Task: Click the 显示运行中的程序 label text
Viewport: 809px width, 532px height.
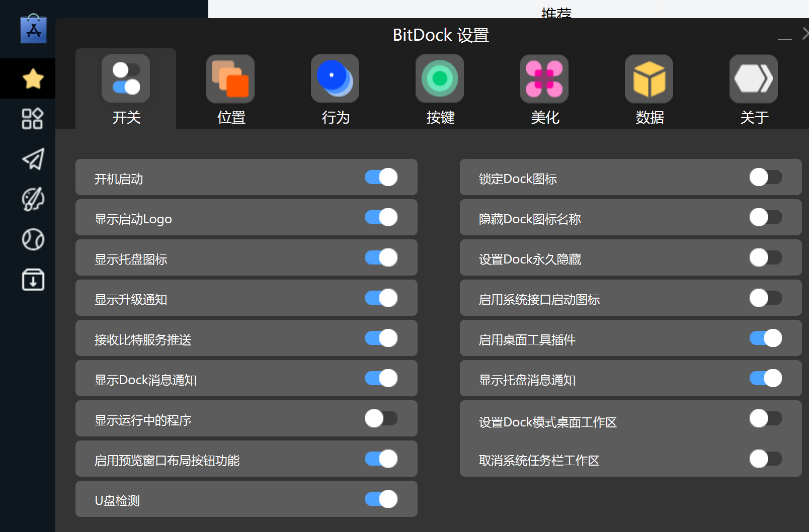Action: [143, 420]
